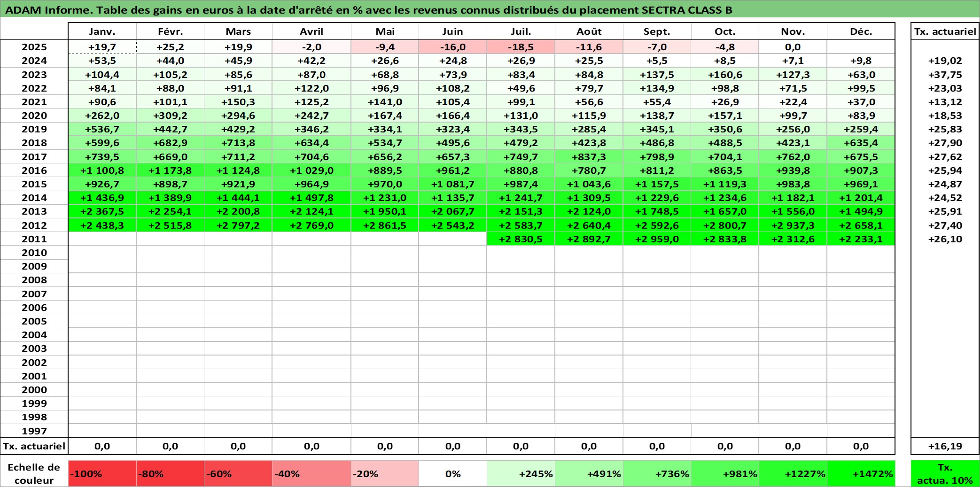Click the +37,75 actuarial rate for 2023
Screen dimensions: 980x487
tap(945, 75)
